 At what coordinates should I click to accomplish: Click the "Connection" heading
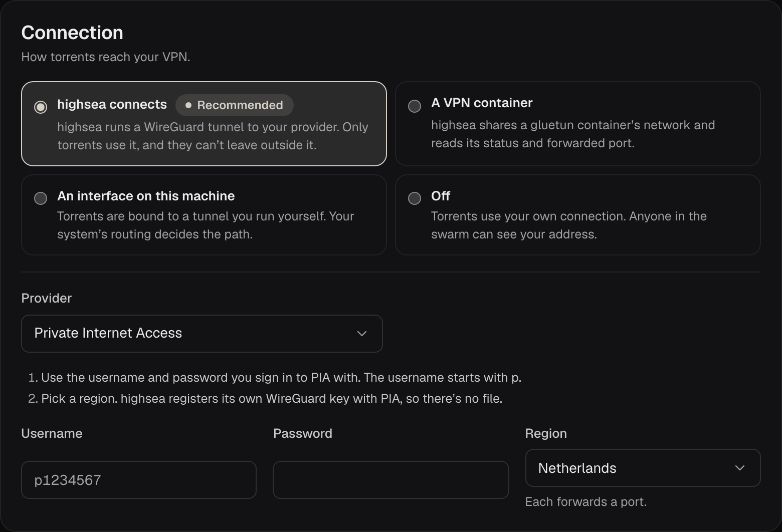pos(72,33)
